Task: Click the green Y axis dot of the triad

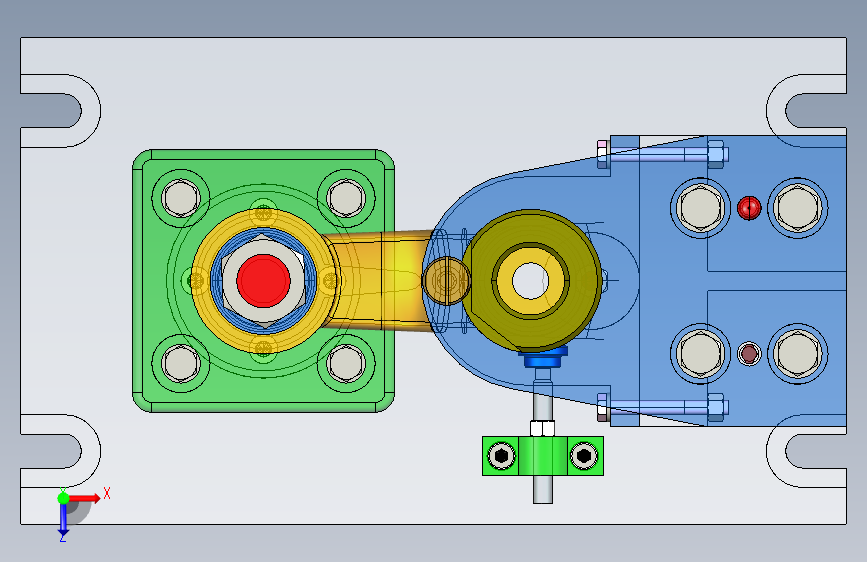Action: click(x=64, y=498)
